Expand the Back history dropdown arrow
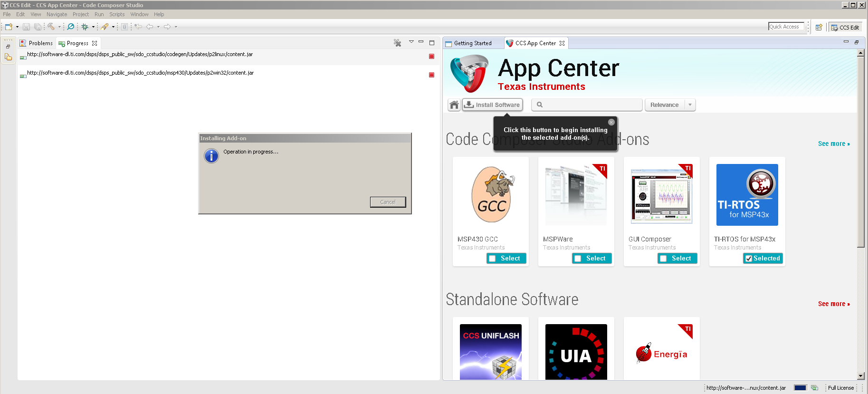 pos(158,27)
